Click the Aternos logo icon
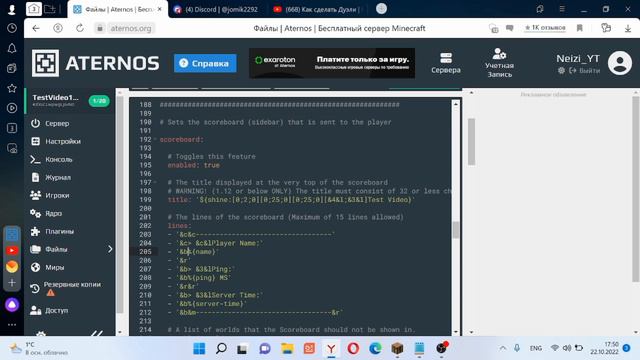 pyautogui.click(x=45, y=63)
